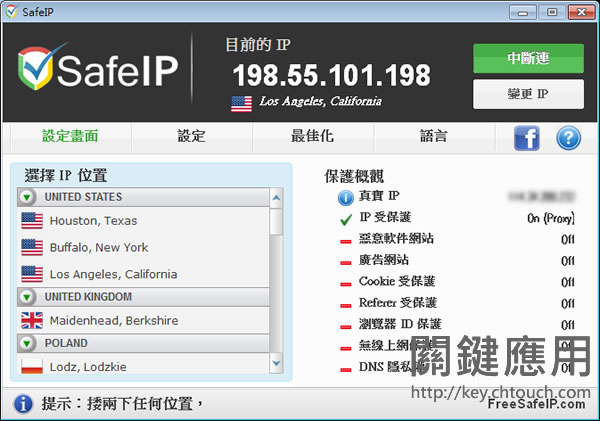Select Lodz, Lodzkie location
Viewport: 600px width, 421px height.
click(x=143, y=366)
